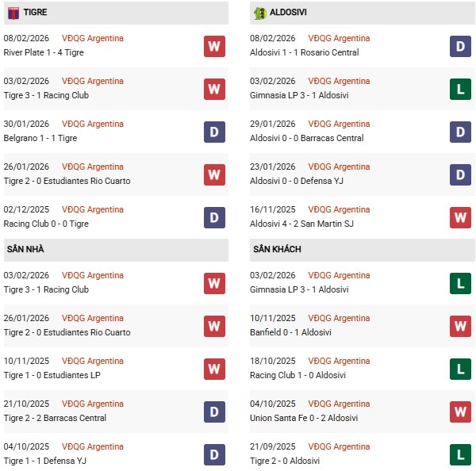Screen dimensions: 476x471
Task: Click the Tigre team crest icon
Action: (13, 13)
